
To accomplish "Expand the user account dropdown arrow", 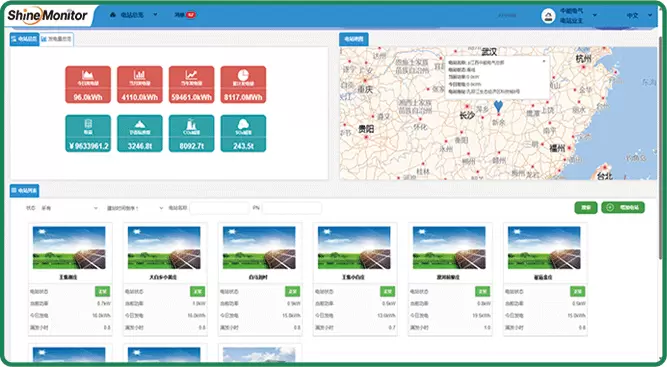I will point(595,15).
